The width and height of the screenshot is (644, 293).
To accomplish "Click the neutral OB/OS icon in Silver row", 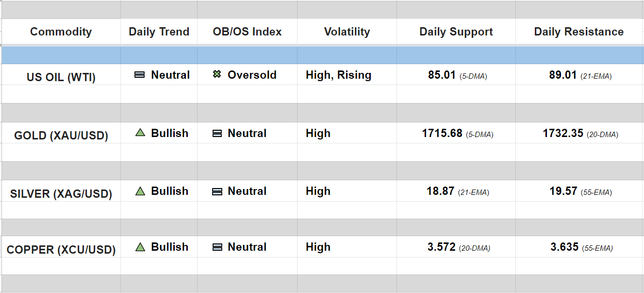I will [217, 191].
